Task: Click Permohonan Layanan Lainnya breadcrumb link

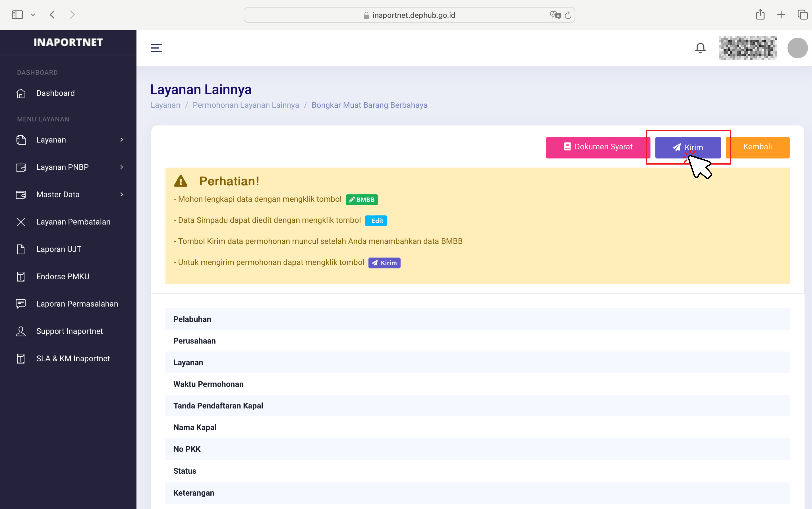Action: coord(246,105)
